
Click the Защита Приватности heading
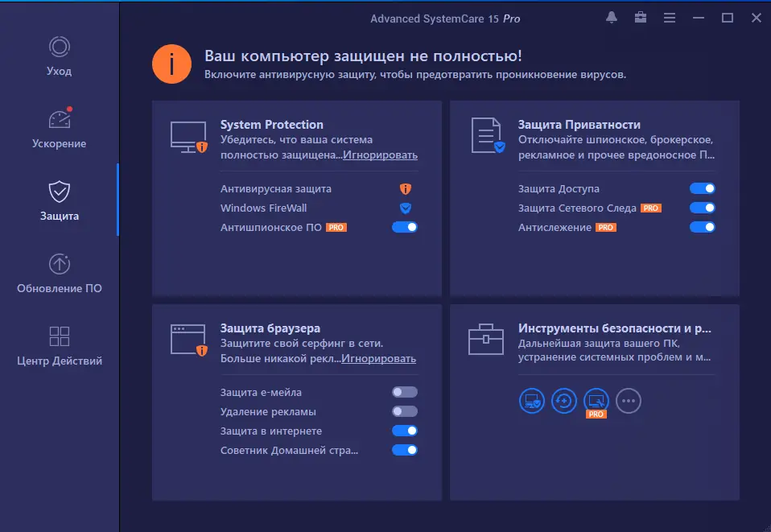pyautogui.click(x=579, y=125)
